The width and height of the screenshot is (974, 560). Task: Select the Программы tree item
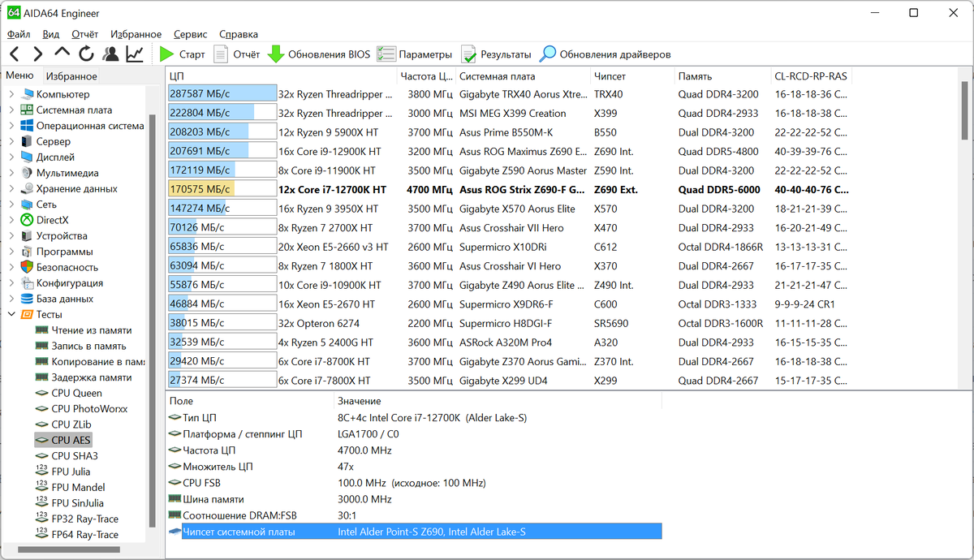[65, 252]
